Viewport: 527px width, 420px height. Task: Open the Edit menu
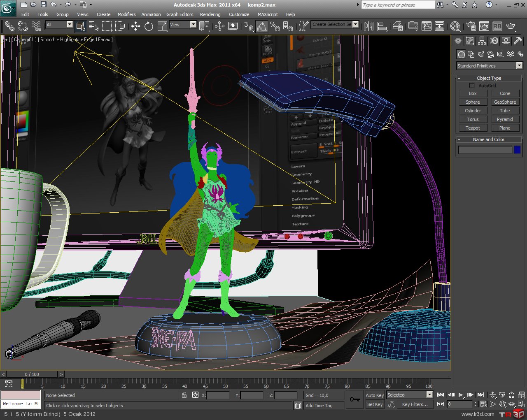click(25, 14)
